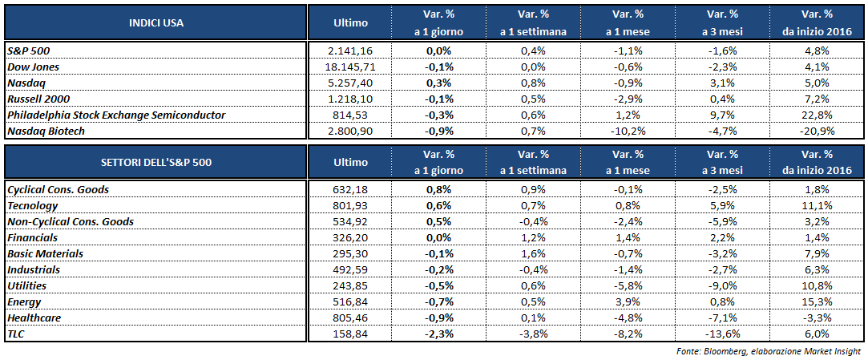868x360 pixels.
Task: Click the SETTORI DELL'S&P 500 header
Action: pos(156,163)
